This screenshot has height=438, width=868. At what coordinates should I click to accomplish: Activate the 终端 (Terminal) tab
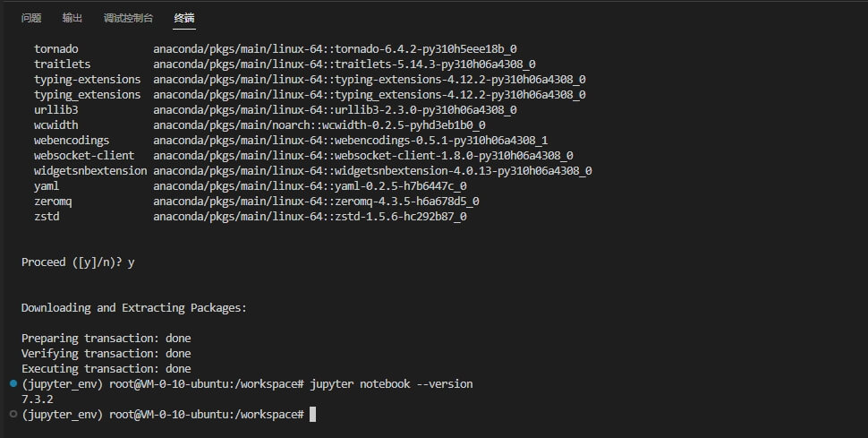pos(184,18)
